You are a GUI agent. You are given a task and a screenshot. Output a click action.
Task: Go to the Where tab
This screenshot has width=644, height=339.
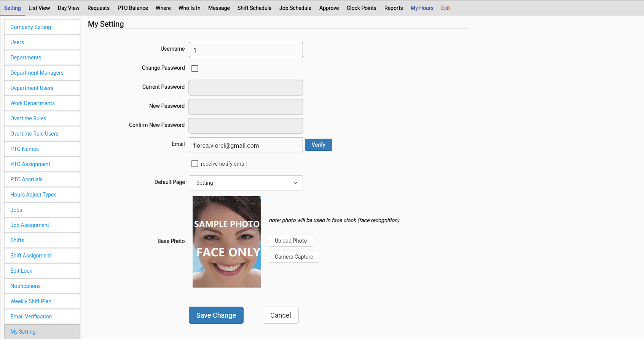point(163,8)
